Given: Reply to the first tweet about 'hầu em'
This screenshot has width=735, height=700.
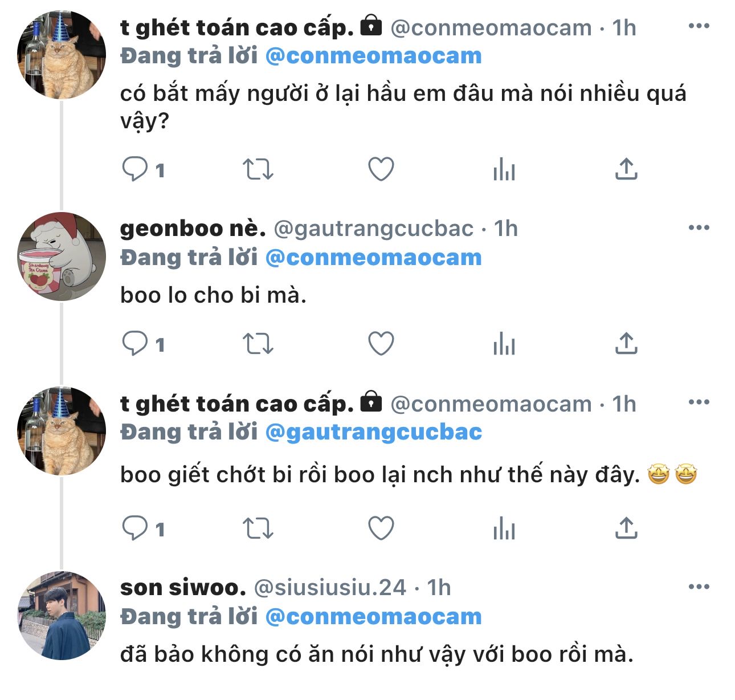Looking at the screenshot, I should coord(136,169).
